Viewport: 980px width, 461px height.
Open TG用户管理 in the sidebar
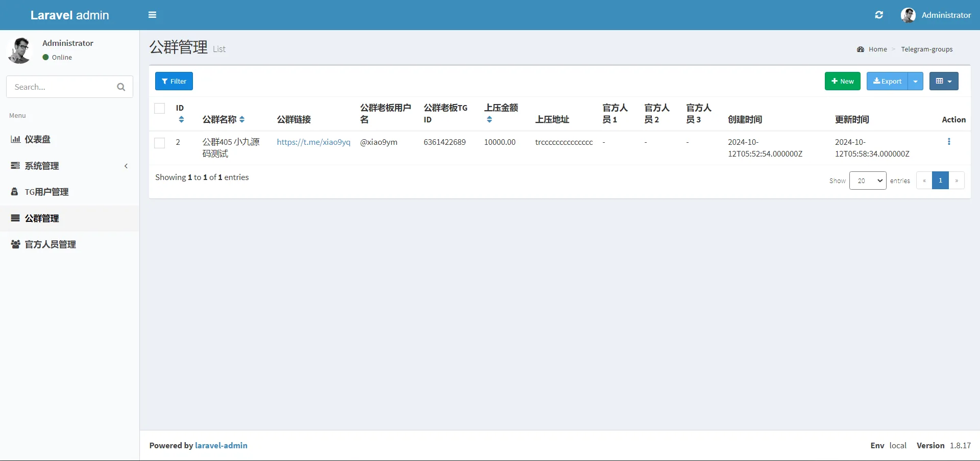coord(46,192)
